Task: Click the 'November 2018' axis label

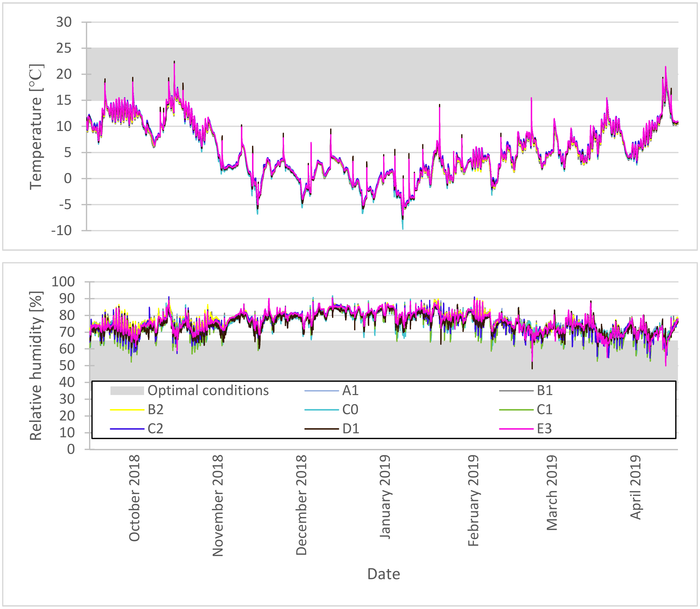Action: pos(218,506)
